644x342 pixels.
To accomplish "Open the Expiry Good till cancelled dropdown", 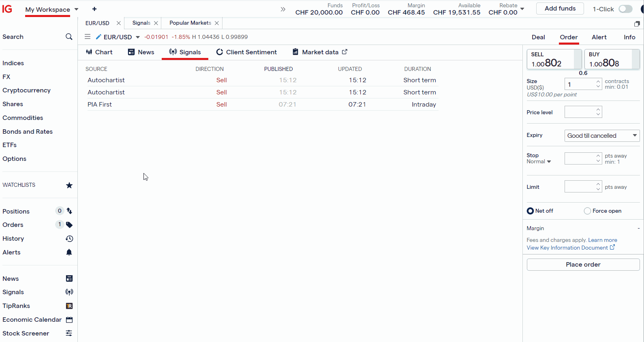I will (x=602, y=135).
